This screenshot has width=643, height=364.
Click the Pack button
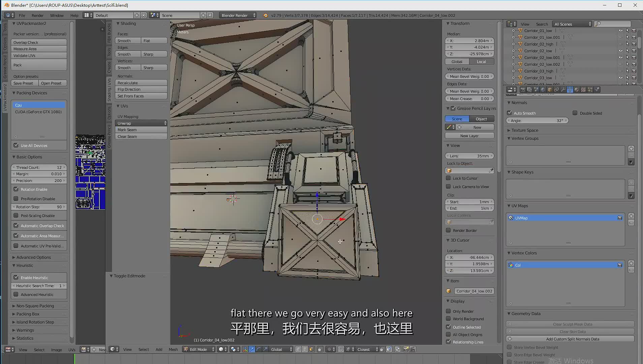click(39, 65)
